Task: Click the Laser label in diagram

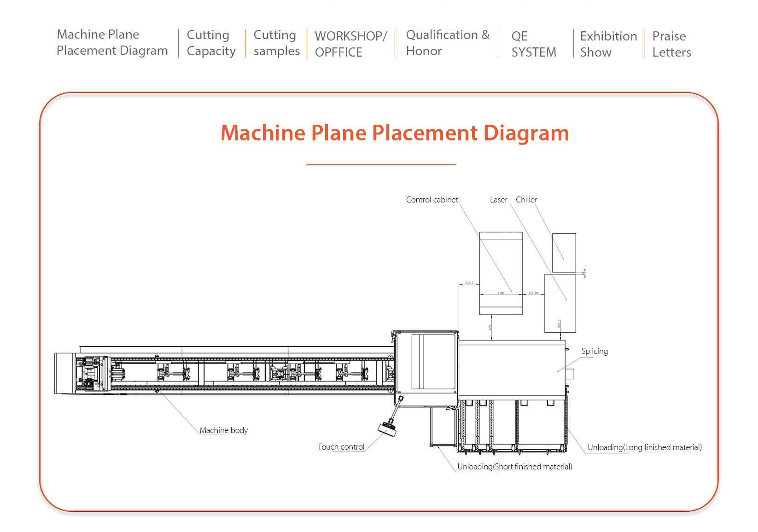Action: pyautogui.click(x=498, y=200)
